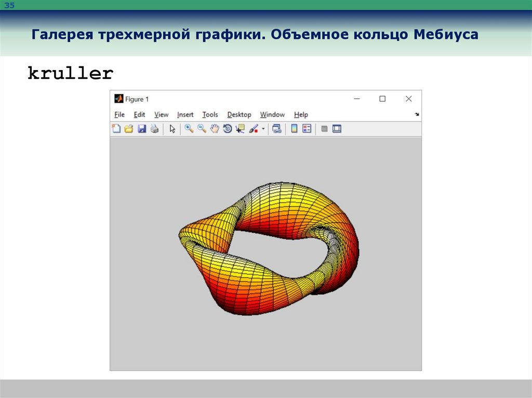Open the Window menu
Screen dimensions: 532x398
tap(272, 115)
